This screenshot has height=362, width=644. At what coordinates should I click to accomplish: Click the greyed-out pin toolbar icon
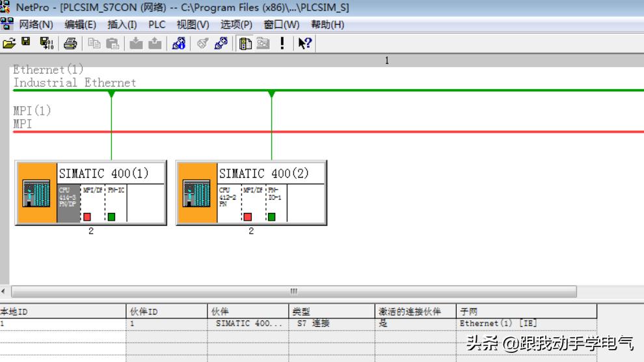(202, 43)
